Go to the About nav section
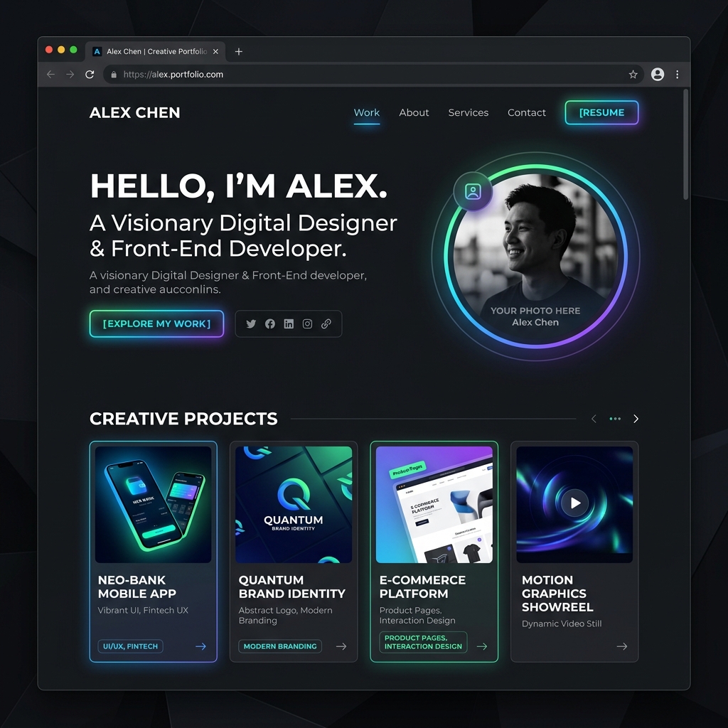Image resolution: width=728 pixels, height=728 pixels. [x=414, y=112]
